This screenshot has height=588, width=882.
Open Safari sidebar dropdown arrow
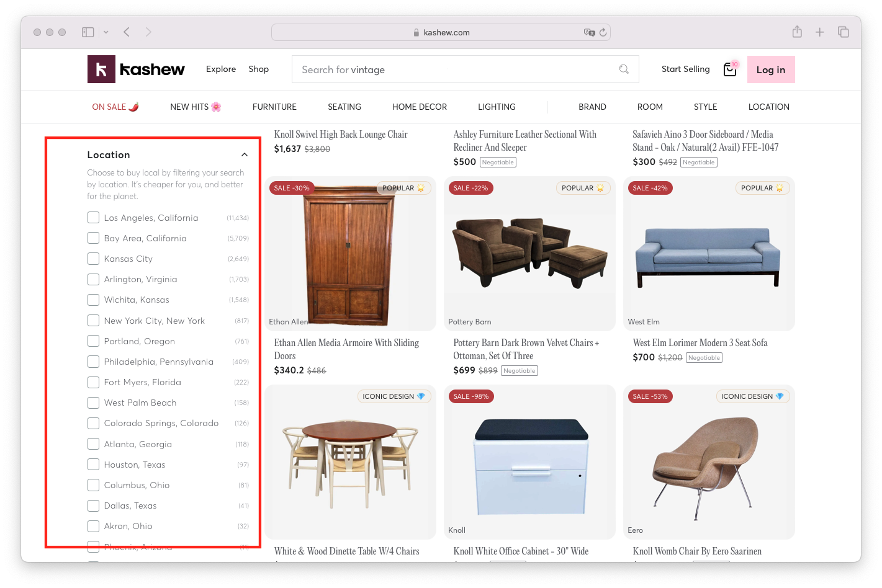pyautogui.click(x=106, y=32)
